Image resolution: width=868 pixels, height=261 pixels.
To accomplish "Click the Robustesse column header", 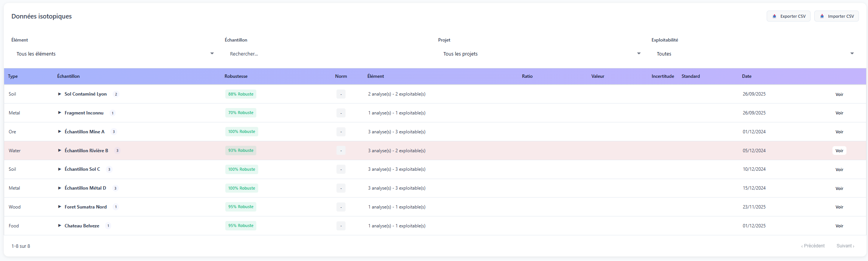I will pyautogui.click(x=236, y=76).
